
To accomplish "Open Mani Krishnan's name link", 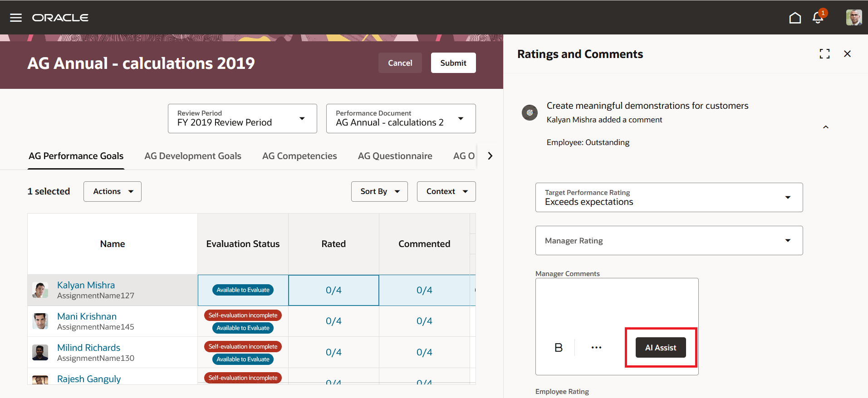I will pos(87,316).
